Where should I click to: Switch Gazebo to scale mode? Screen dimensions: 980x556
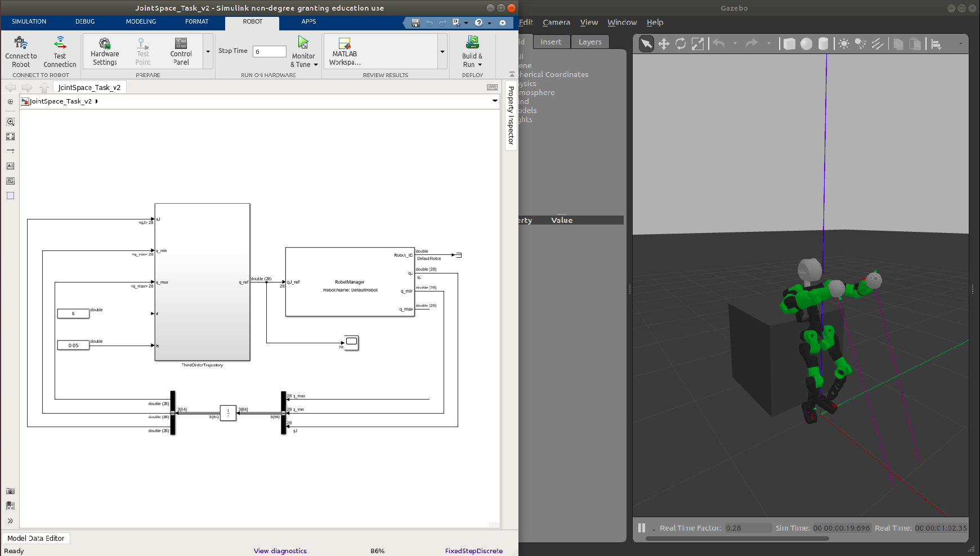coord(697,44)
